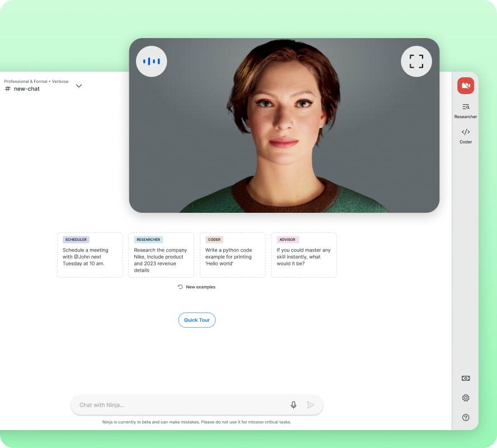Click the red video camera icon in sidebar
This screenshot has height=448, width=497.
pyautogui.click(x=466, y=85)
